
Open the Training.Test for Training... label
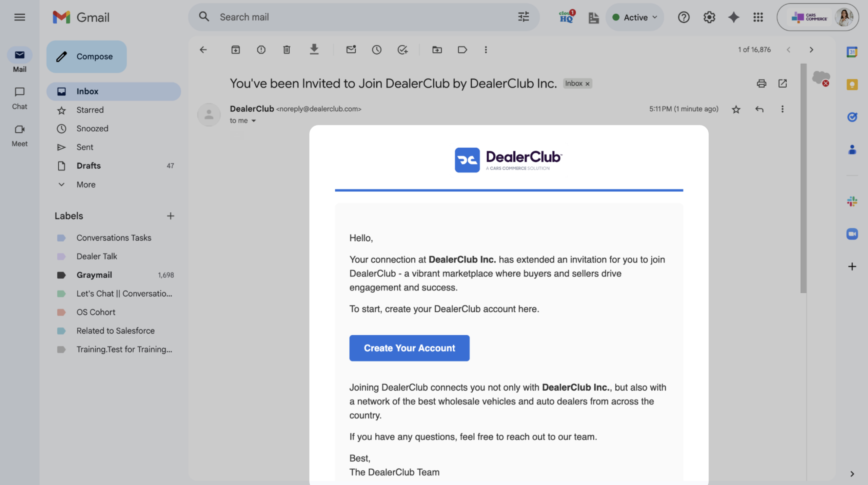point(114,349)
